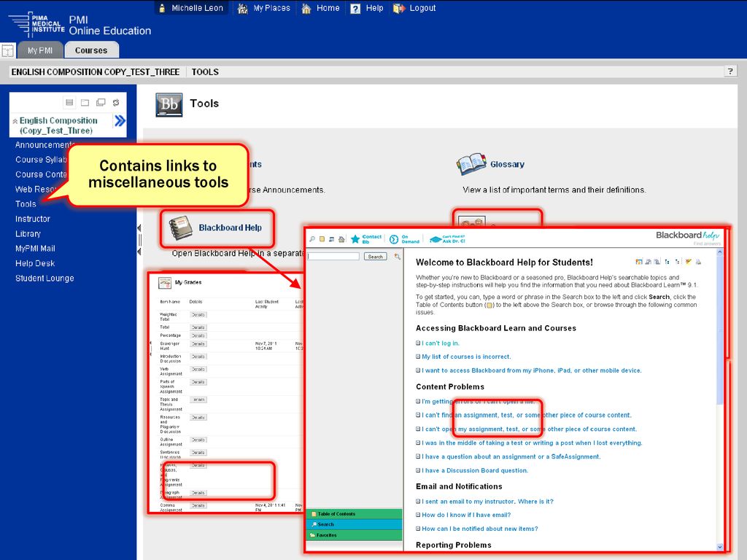Click the padlock icon beside Michelle Leon
Screen dimensions: 747x560
[162, 8]
